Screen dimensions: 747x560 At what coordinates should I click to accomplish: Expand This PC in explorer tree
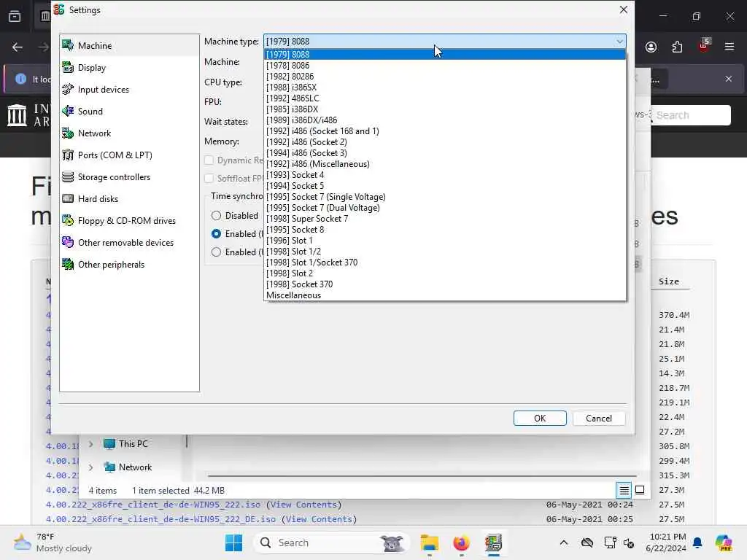90,444
